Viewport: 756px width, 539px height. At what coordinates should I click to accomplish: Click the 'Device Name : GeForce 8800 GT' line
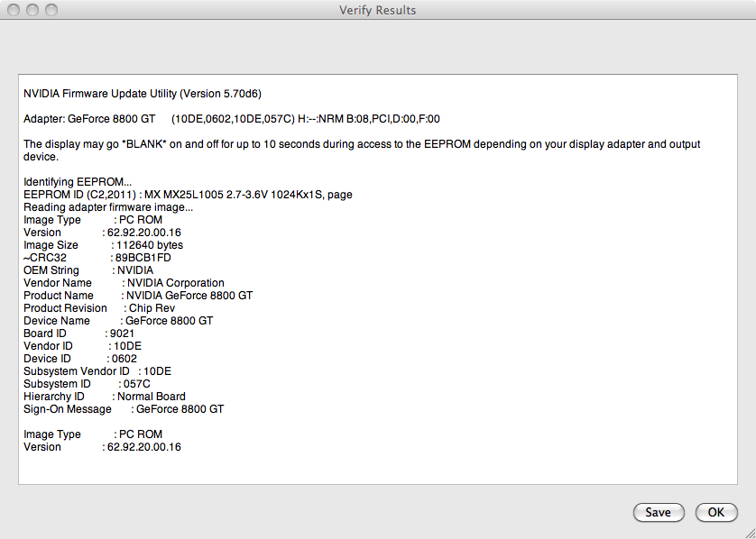(118, 320)
